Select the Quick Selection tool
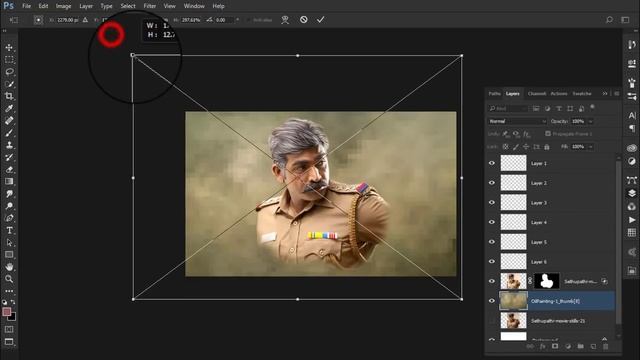The image size is (640, 360). point(9,84)
